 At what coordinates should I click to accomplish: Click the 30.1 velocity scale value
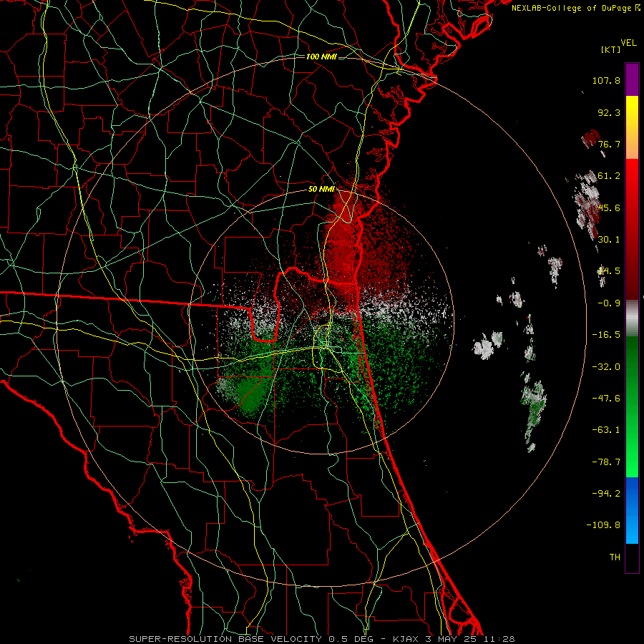click(x=609, y=239)
